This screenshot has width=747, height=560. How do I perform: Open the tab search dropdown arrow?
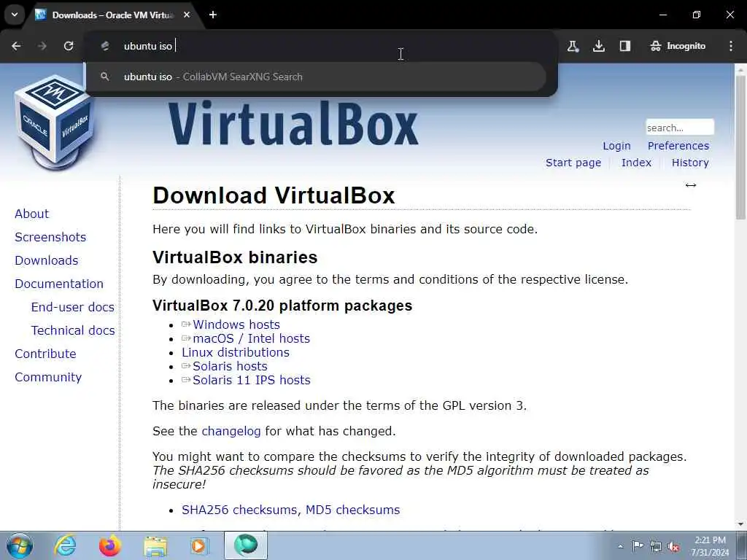point(15,15)
